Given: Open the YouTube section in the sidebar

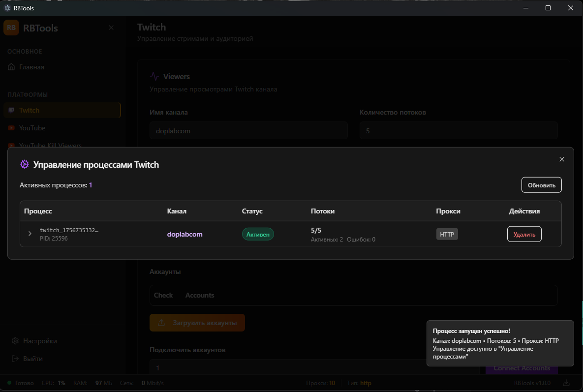Looking at the screenshot, I should tap(32, 128).
